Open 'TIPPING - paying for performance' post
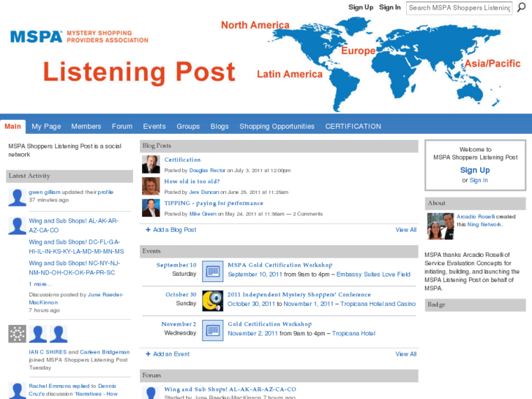The width and height of the screenshot is (532, 399). pos(214,203)
